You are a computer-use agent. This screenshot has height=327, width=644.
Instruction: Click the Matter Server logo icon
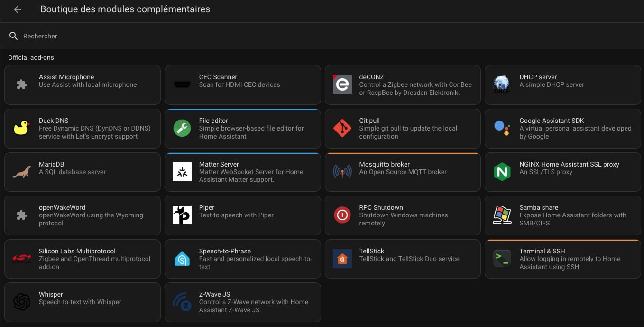point(182,172)
